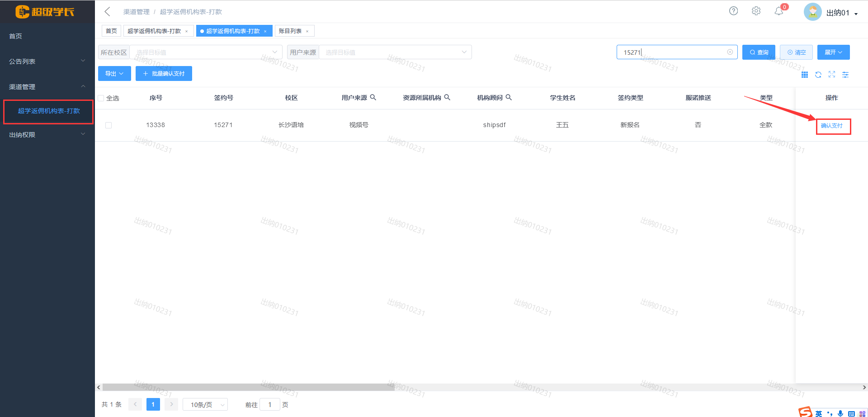Toggle fullscreen with the expand icon

(x=832, y=75)
